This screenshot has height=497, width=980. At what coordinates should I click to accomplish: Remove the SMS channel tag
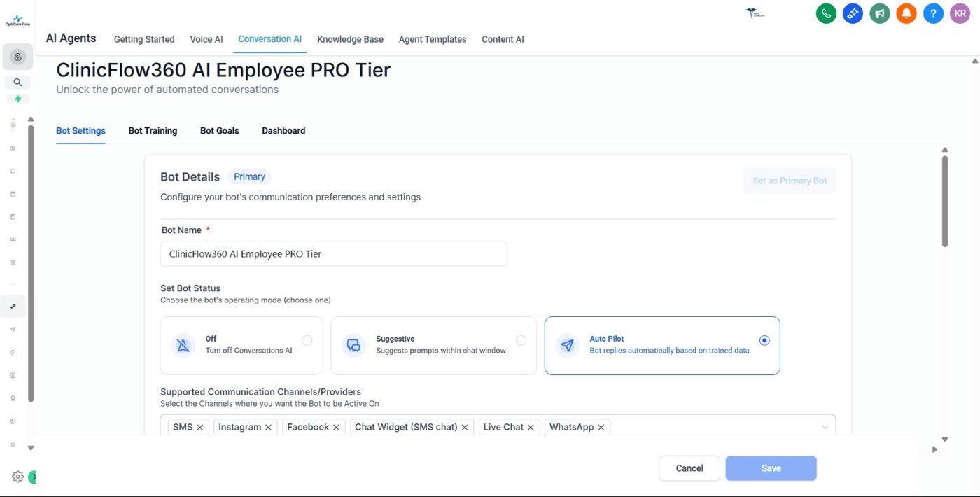200,427
